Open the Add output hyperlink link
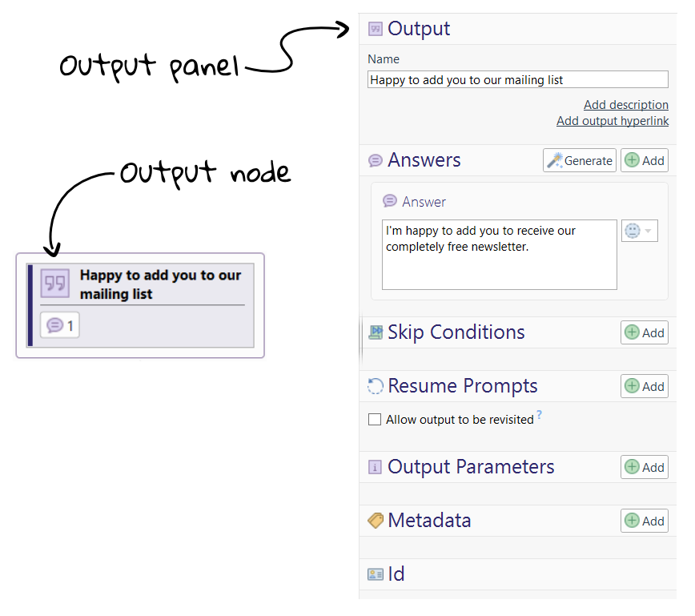 (613, 121)
